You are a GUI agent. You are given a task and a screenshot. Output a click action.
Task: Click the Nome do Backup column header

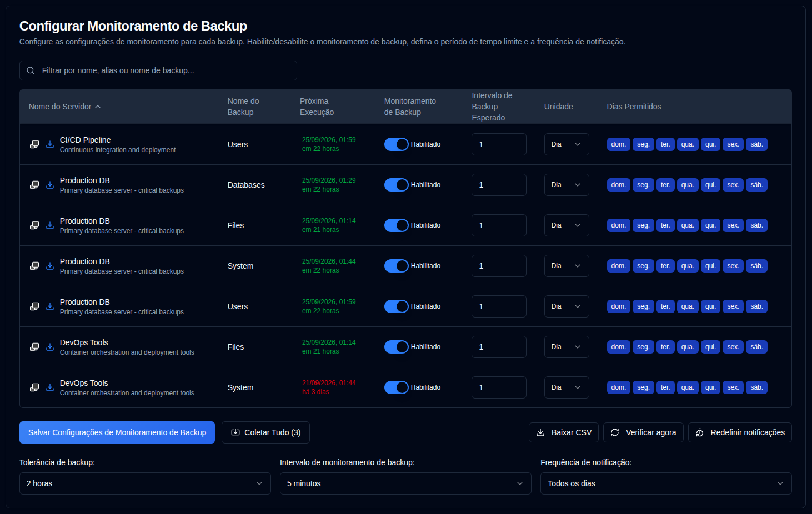pos(243,107)
